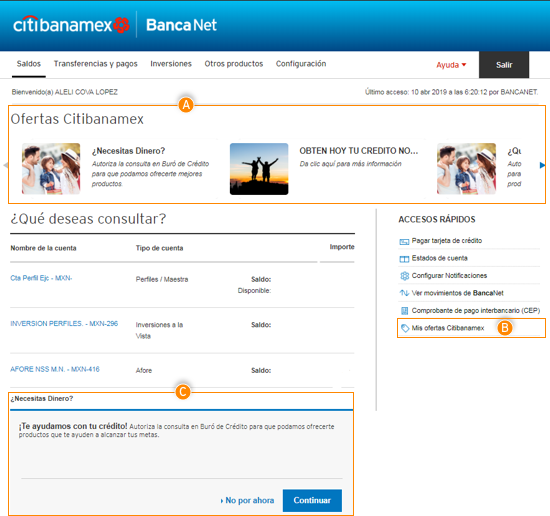This screenshot has width=550, height=516.
Task: Click the Comprobante de pago CEP icon
Action: [404, 310]
